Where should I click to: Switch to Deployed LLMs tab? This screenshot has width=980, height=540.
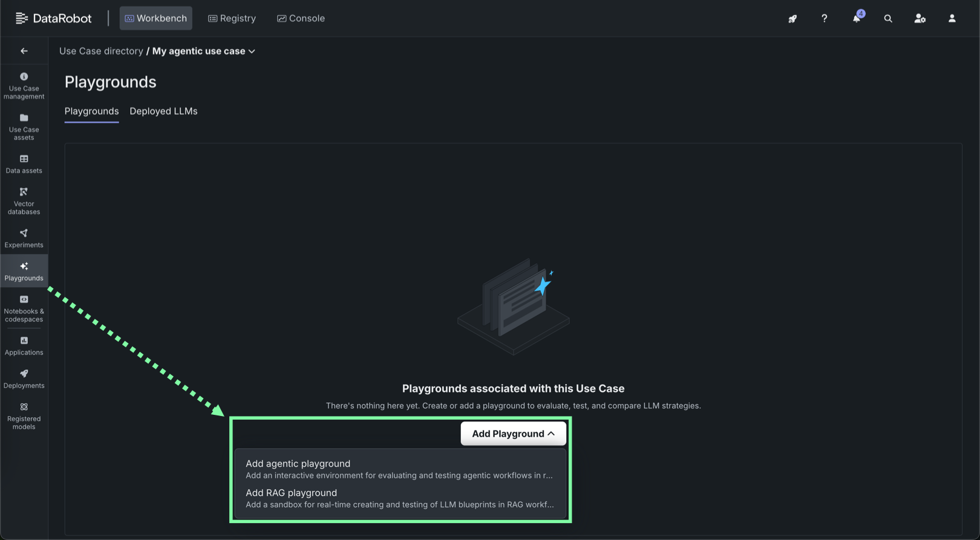pos(163,111)
